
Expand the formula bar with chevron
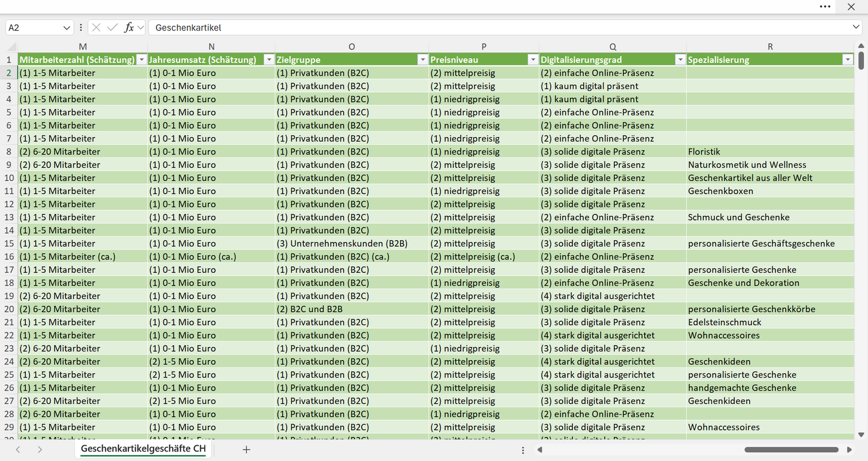(x=856, y=28)
